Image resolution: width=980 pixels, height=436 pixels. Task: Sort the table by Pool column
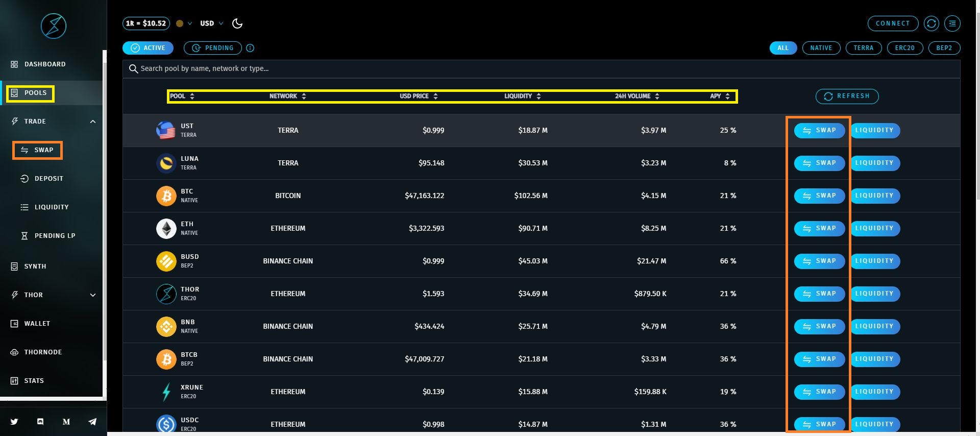[182, 96]
